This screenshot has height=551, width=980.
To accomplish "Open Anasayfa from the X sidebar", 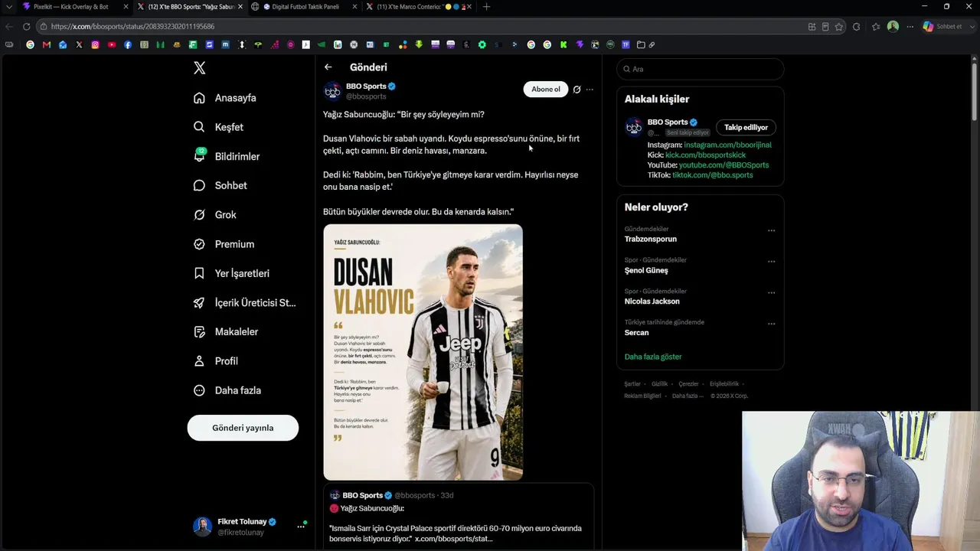I will click(225, 98).
